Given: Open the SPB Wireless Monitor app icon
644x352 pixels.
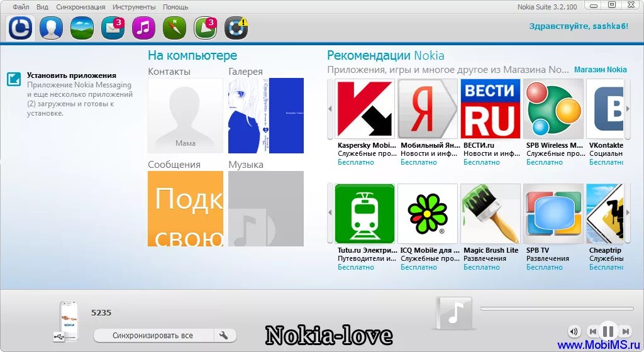Looking at the screenshot, I should 553,109.
